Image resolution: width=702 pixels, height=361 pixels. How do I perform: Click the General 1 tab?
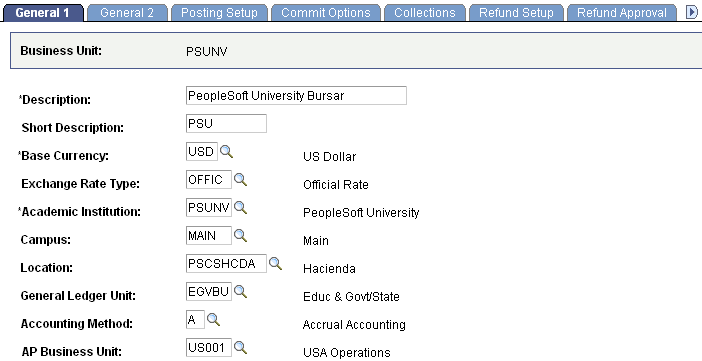coord(43,13)
